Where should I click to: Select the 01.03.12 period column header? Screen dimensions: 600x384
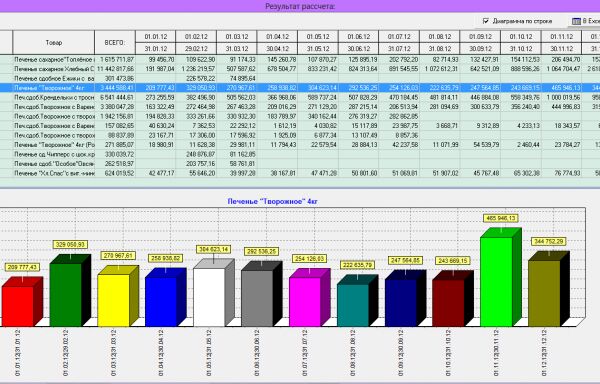click(237, 37)
